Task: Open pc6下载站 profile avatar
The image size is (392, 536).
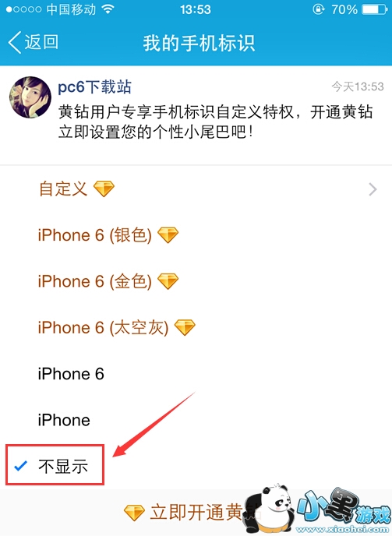Action: click(x=30, y=97)
